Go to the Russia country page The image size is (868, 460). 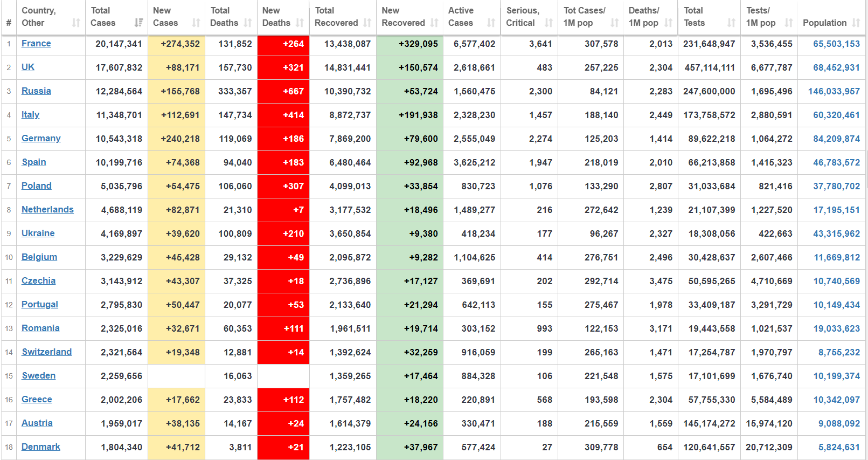tap(36, 91)
